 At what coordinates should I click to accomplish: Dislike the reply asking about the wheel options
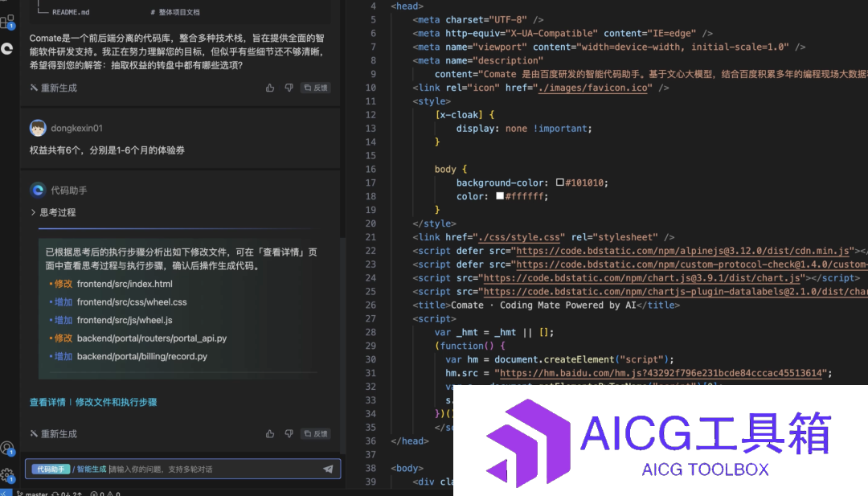coord(289,88)
